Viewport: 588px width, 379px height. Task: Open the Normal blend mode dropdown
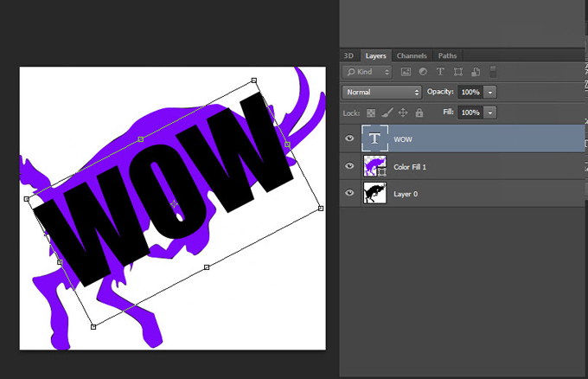[x=381, y=92]
